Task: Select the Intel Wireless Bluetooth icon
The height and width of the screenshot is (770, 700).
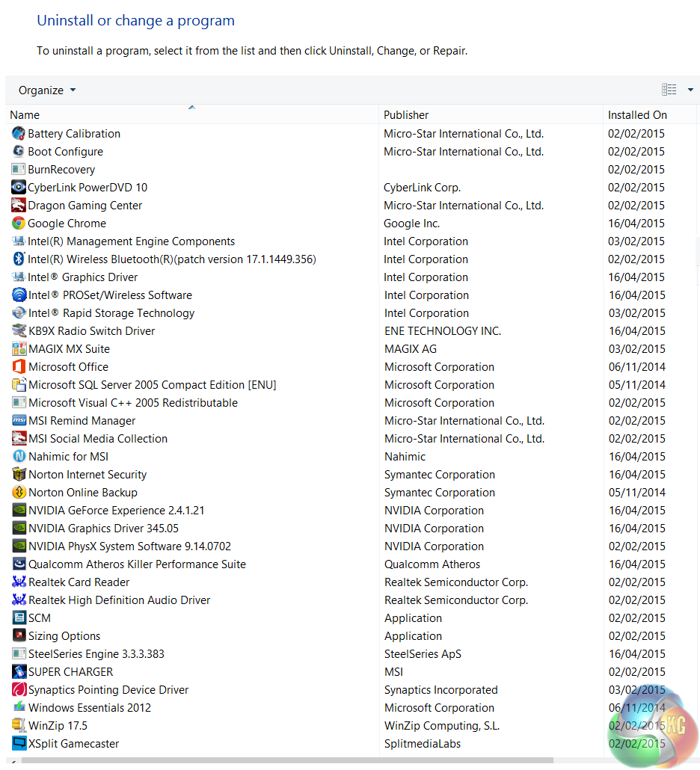Action: click(19, 259)
